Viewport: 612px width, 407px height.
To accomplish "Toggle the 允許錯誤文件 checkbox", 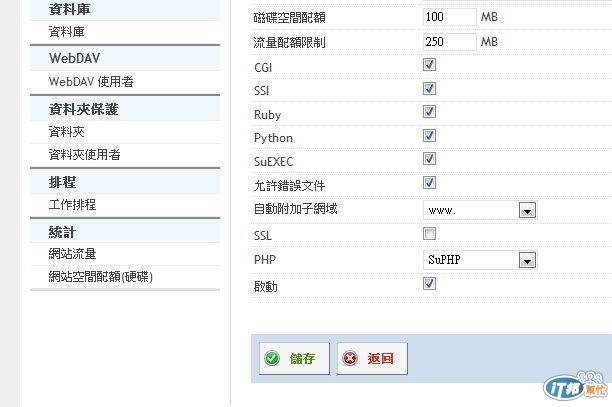I will 429,183.
